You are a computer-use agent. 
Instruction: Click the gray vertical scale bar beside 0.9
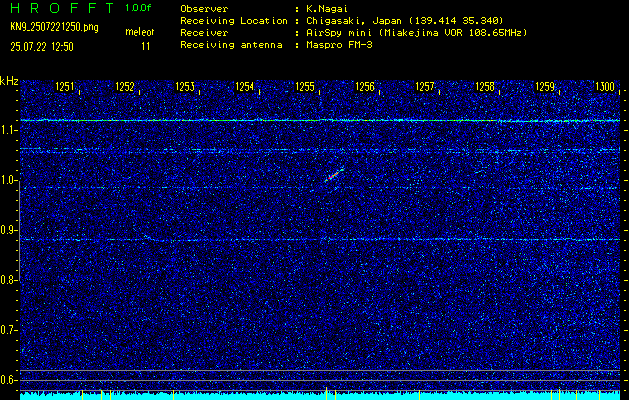coord(20,232)
